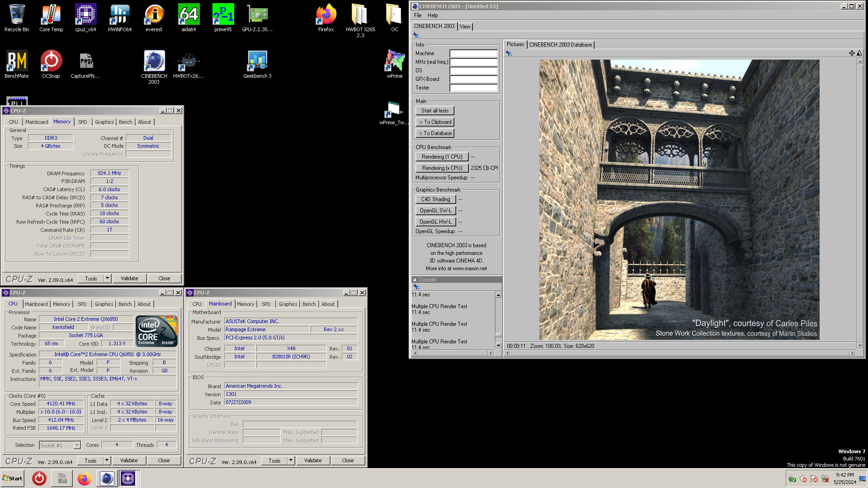The height and width of the screenshot is (488, 868).
Task: Launch CapturePNG desktop icon
Action: tap(85, 64)
